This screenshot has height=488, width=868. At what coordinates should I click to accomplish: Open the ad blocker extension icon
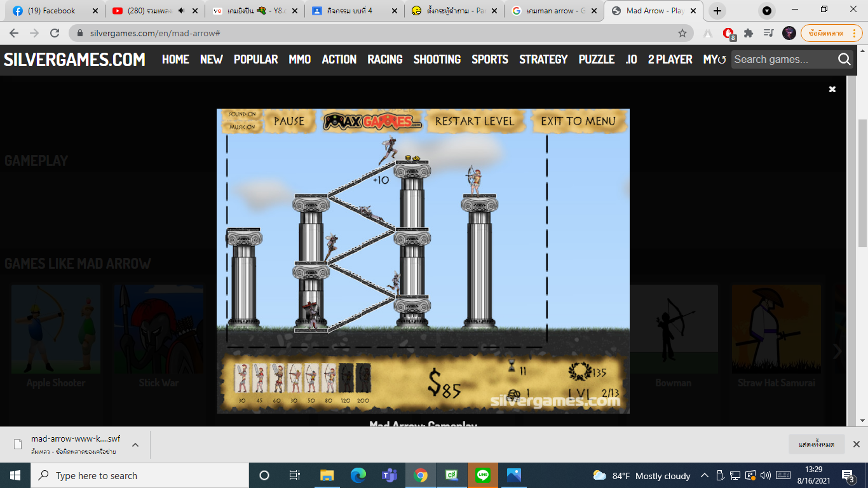pyautogui.click(x=729, y=34)
